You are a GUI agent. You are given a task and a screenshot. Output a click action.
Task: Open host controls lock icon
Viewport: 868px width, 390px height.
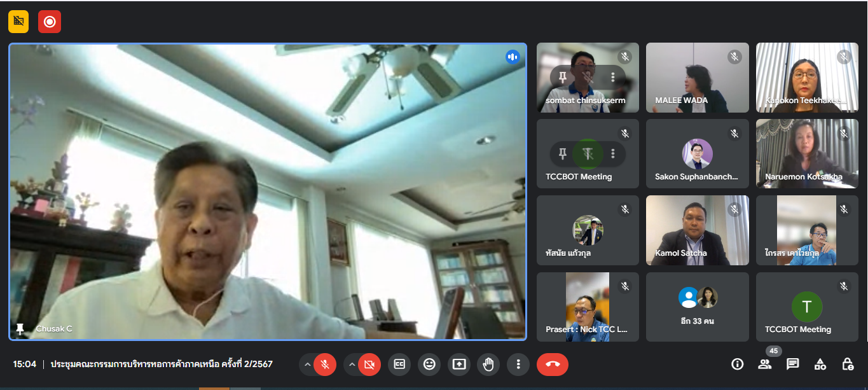848,364
